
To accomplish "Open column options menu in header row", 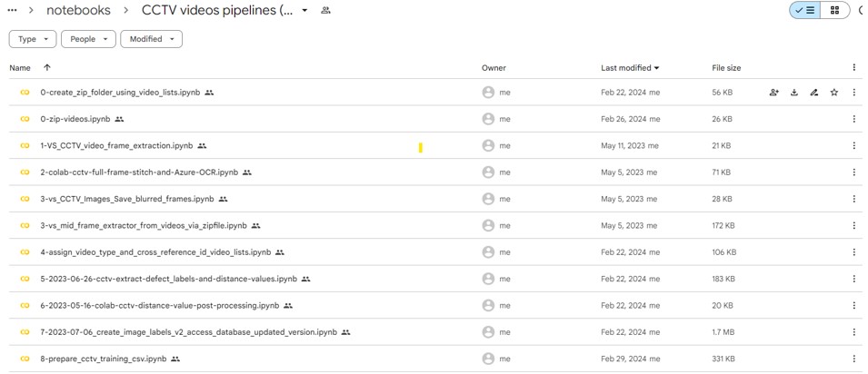I will pyautogui.click(x=854, y=67).
